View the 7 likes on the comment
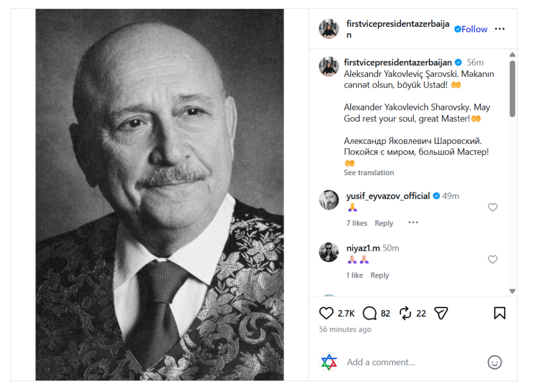The height and width of the screenshot is (392, 540). pos(357,223)
